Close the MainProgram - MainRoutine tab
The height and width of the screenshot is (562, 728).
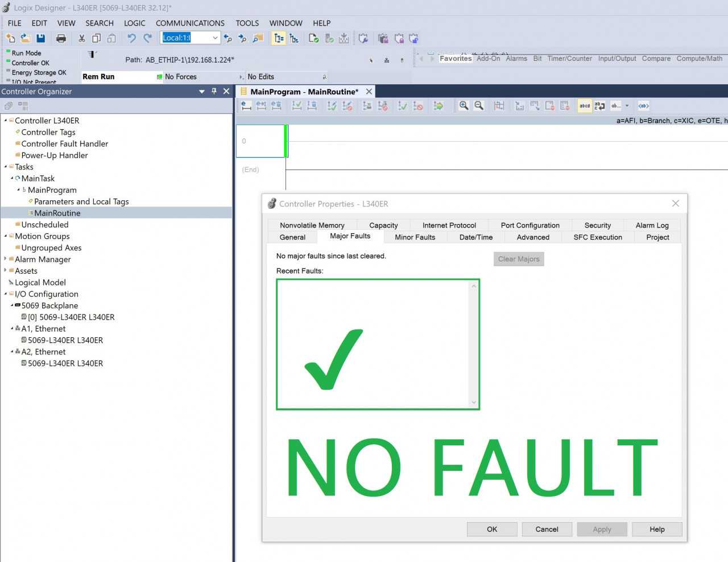pos(369,92)
